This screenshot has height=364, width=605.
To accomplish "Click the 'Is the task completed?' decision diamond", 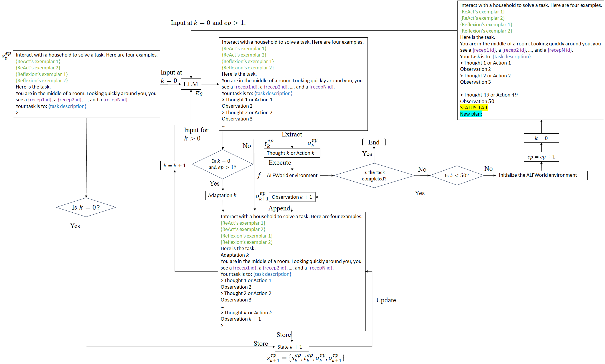I will 374,176.
